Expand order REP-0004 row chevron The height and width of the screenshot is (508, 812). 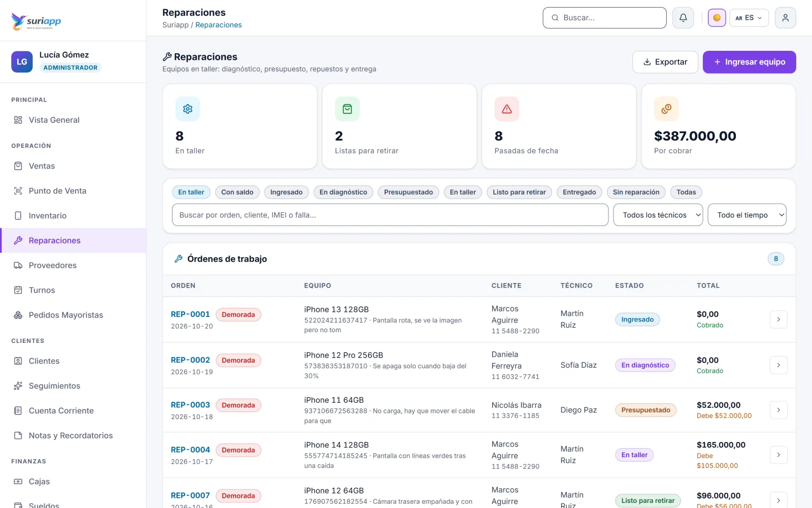coord(779,455)
